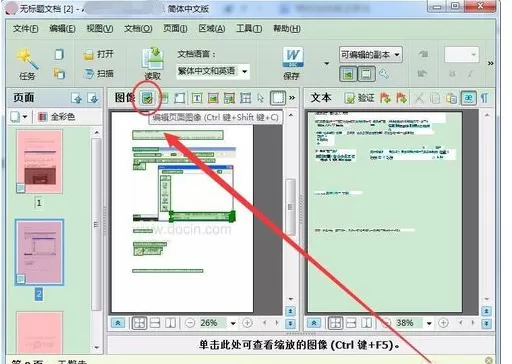Click the multiple pages icon below new document
512x364 pixels.
pyautogui.click(x=59, y=73)
